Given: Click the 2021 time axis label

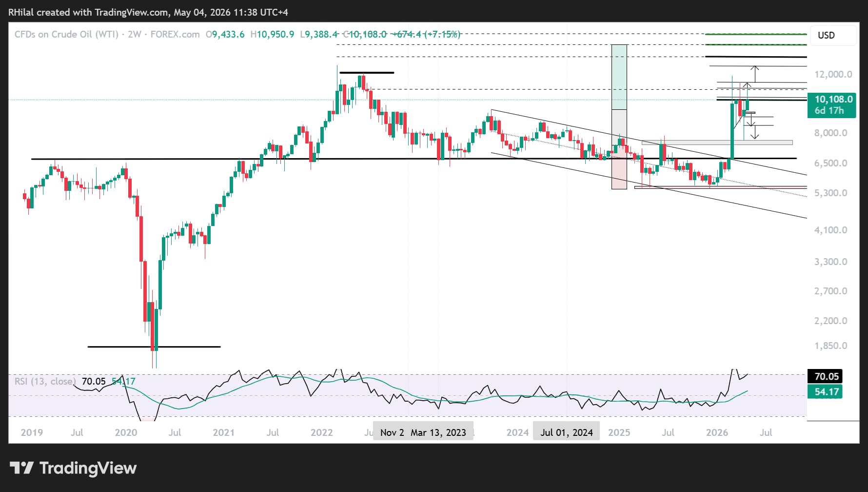Looking at the screenshot, I should [224, 432].
